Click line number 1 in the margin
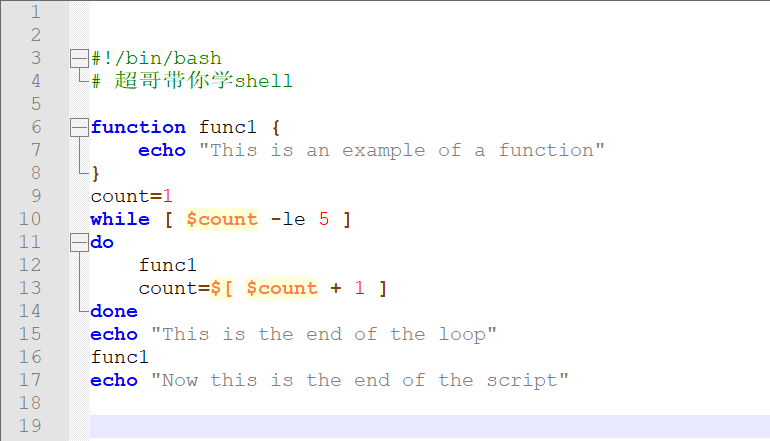 tap(35, 12)
